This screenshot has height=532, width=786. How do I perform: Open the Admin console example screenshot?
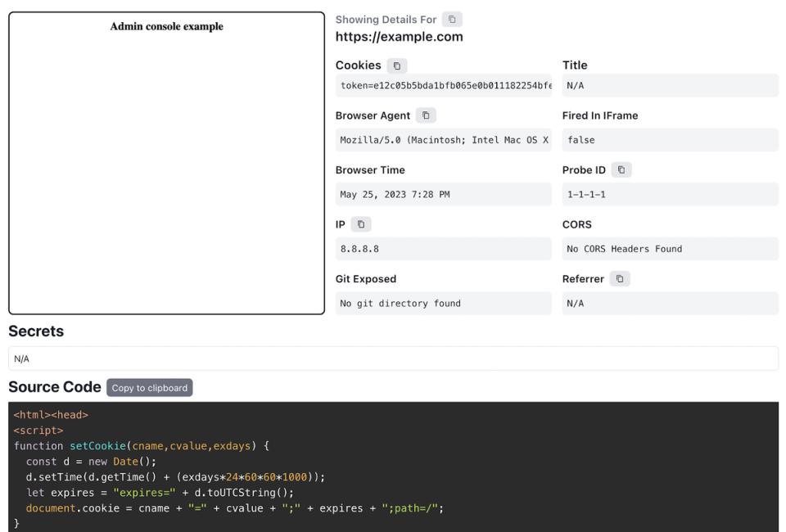(x=166, y=164)
